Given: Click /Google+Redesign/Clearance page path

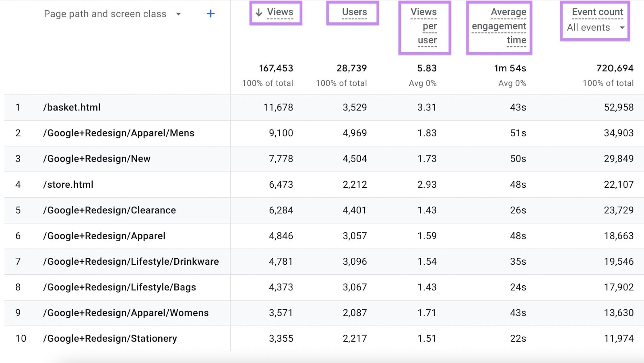Looking at the screenshot, I should point(109,210).
